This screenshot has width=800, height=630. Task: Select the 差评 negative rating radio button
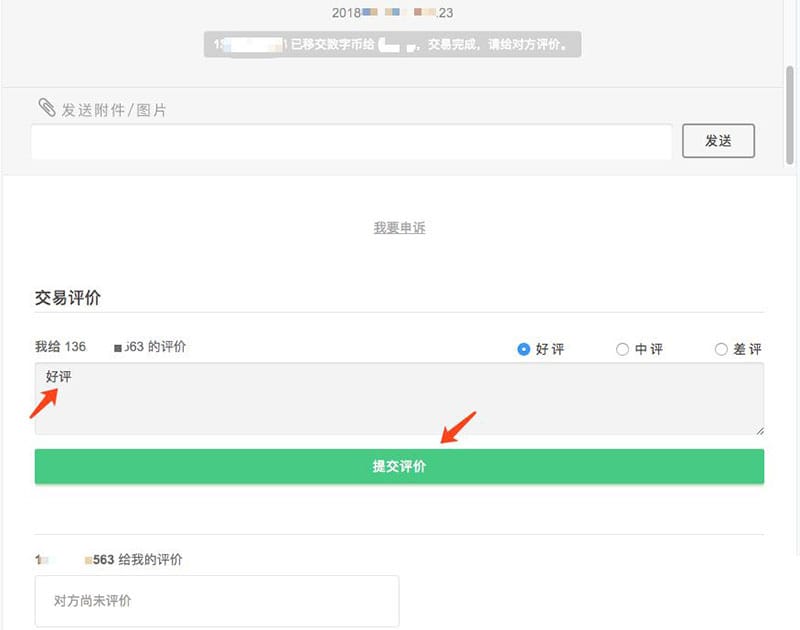coord(721,349)
